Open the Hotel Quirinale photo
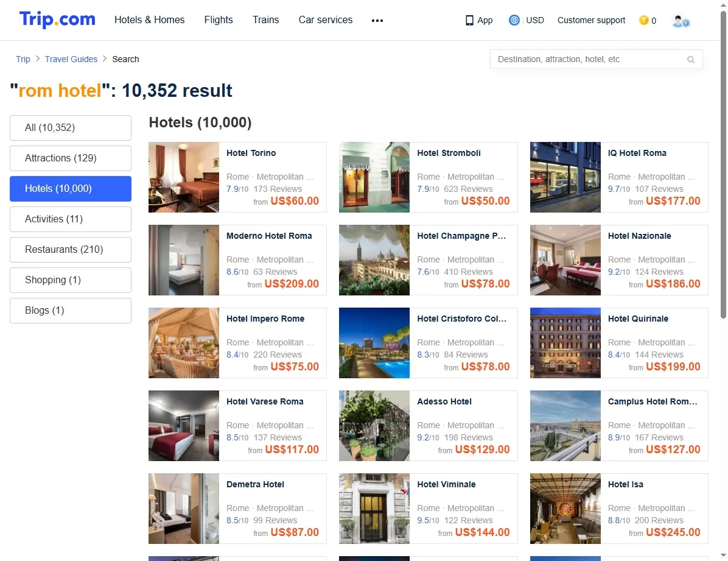Viewport: 728px width, 561px height. point(565,342)
